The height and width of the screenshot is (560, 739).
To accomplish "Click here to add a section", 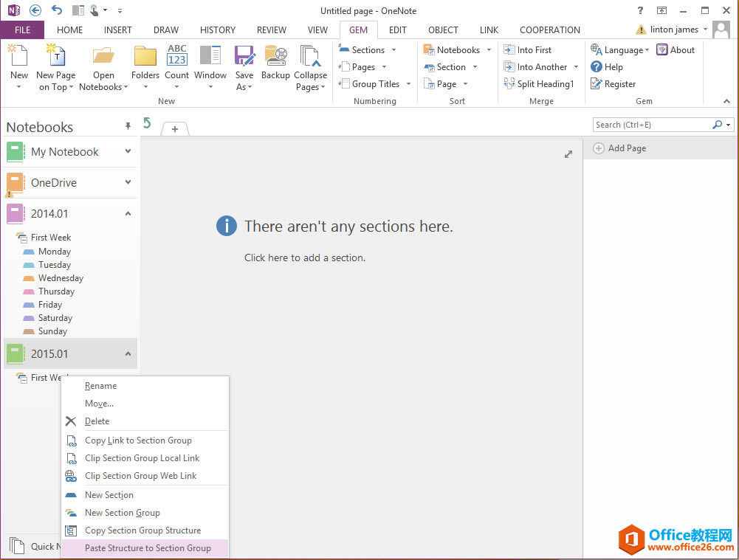I will (x=304, y=257).
